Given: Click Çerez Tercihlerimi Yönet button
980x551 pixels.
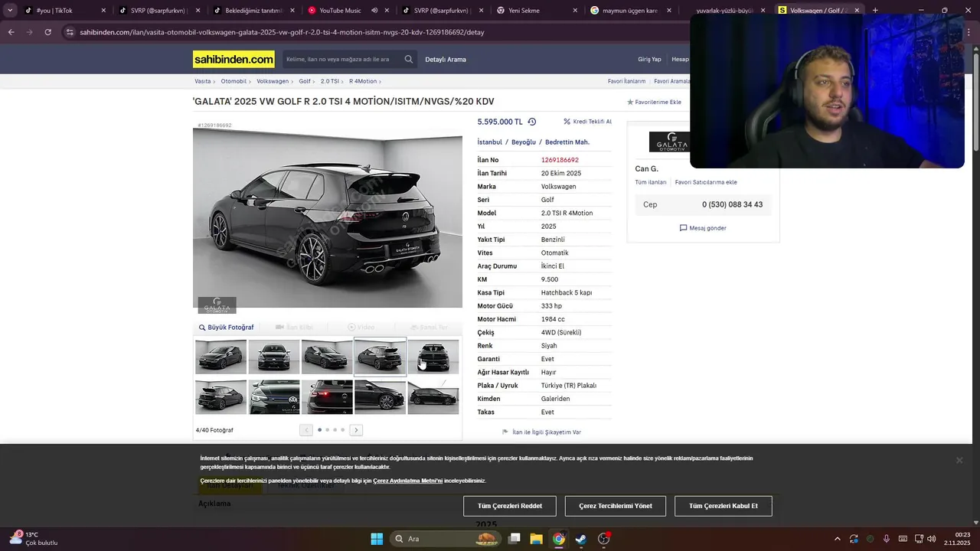Looking at the screenshot, I should (616, 506).
